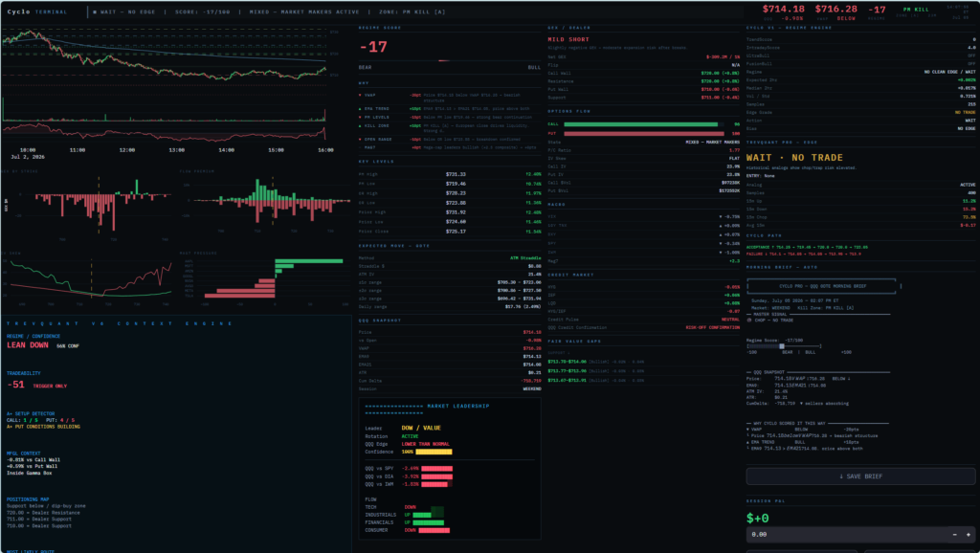This screenshot has height=553, width=980.
Task: Select the LEAN DOWN regime label
Action: 28,345
